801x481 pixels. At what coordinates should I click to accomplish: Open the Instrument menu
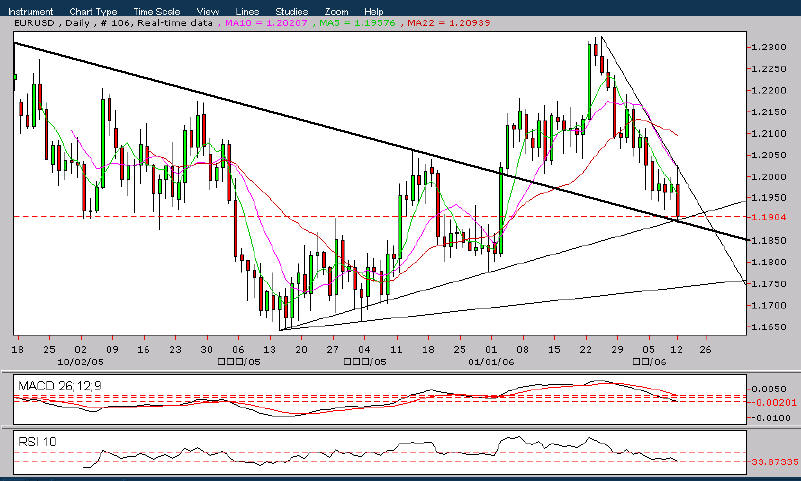tap(31, 11)
